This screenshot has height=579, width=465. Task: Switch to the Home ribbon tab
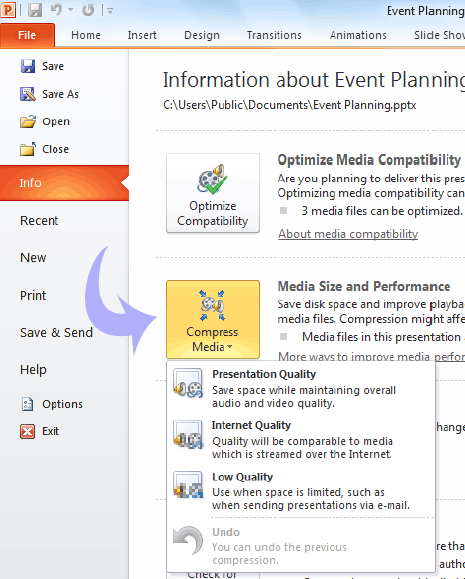[86, 35]
